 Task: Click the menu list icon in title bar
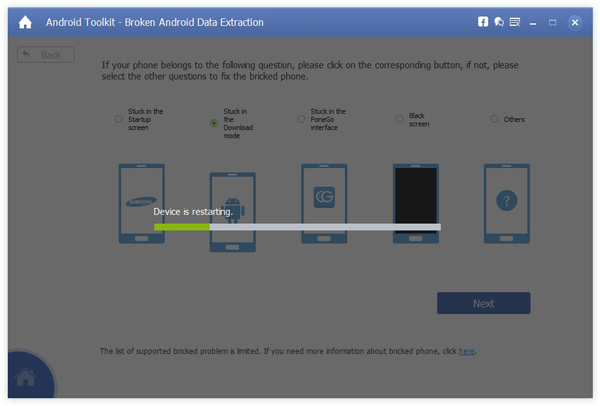(514, 21)
